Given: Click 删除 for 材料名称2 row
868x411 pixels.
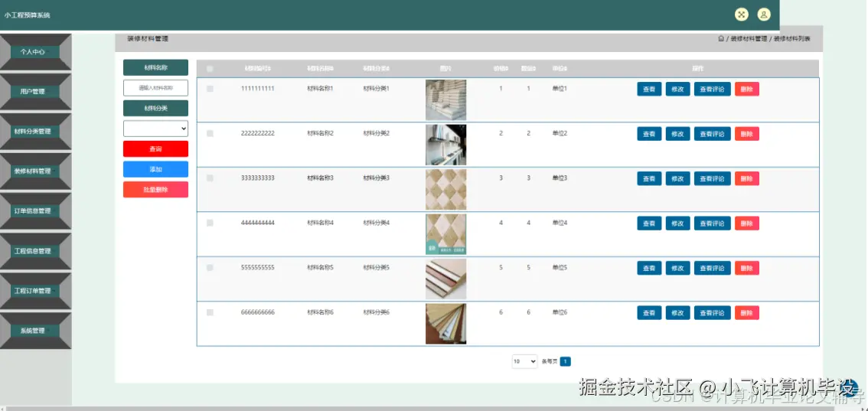Looking at the screenshot, I should [747, 134].
